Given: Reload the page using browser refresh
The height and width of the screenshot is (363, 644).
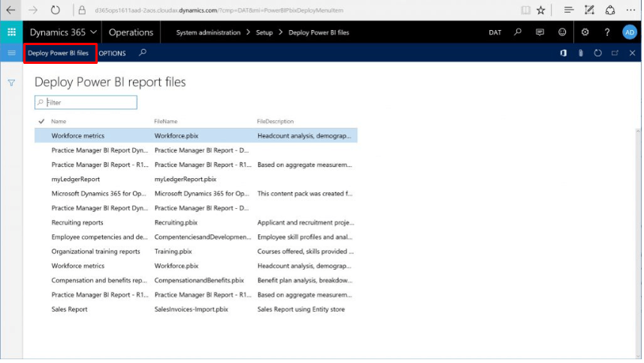Looking at the screenshot, I should click(x=55, y=11).
